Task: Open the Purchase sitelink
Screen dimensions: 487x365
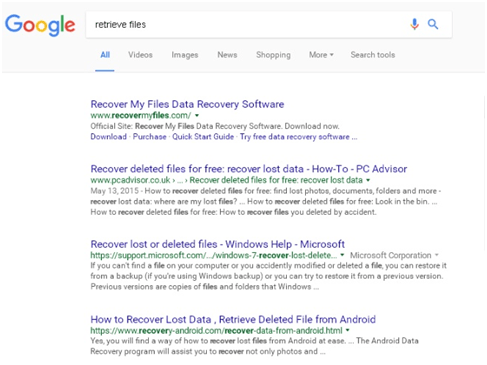Action: pyautogui.click(x=149, y=137)
